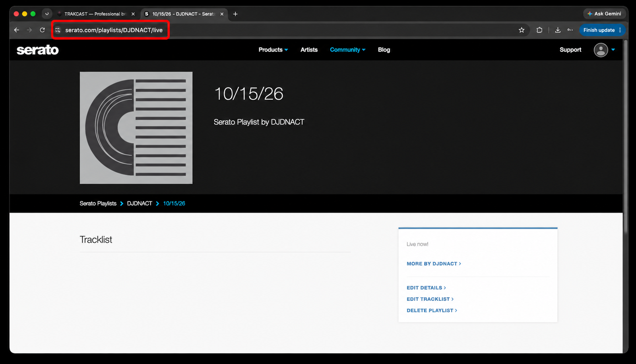The height and width of the screenshot is (364, 636).
Task: Click Delete Playlist link
Action: click(x=432, y=310)
